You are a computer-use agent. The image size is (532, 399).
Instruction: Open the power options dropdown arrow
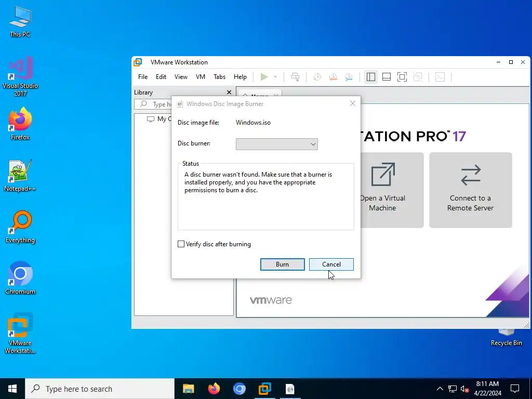pos(275,77)
